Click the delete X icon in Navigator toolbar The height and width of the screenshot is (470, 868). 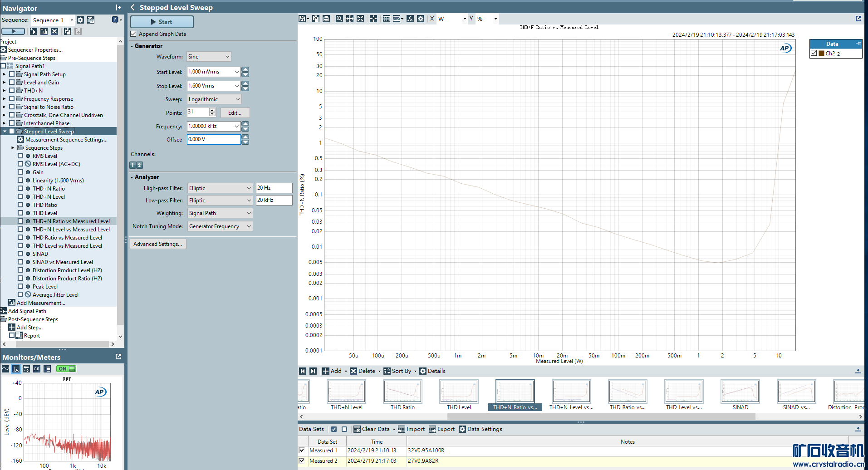pyautogui.click(x=54, y=31)
